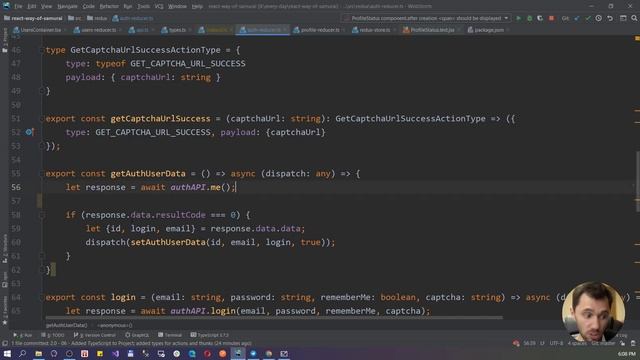640x360 pixels.
Task: Switch to users-reducer.ts tab
Action: coord(98,30)
